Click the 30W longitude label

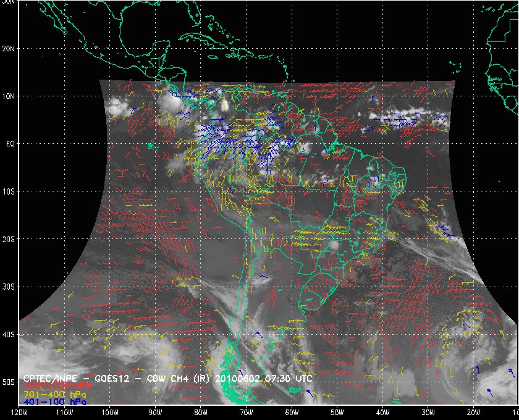428,413
